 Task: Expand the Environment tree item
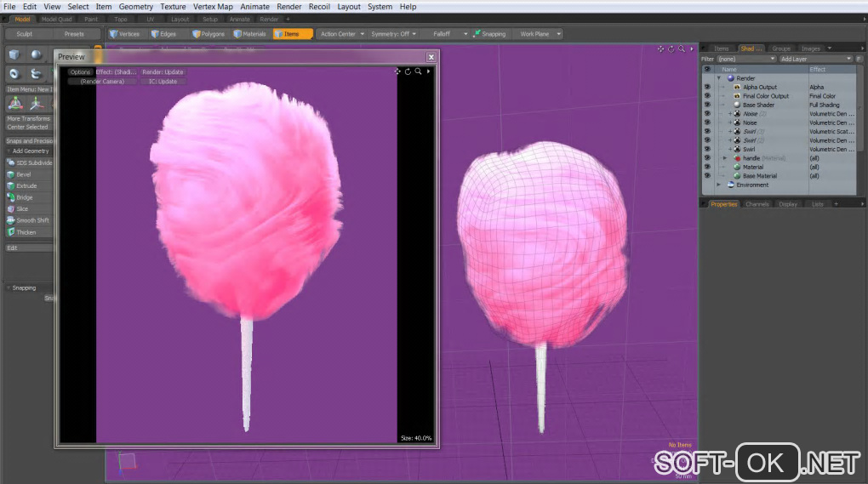[719, 185]
